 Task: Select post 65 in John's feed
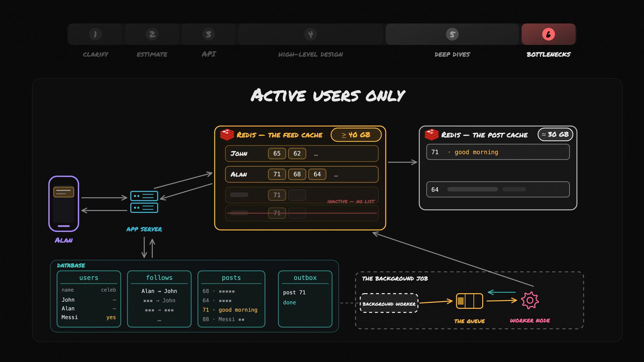click(x=277, y=154)
